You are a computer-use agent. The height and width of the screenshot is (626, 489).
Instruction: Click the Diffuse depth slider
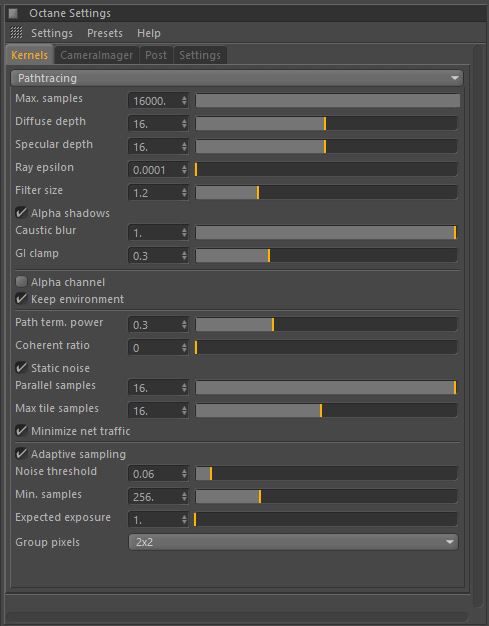click(326, 124)
